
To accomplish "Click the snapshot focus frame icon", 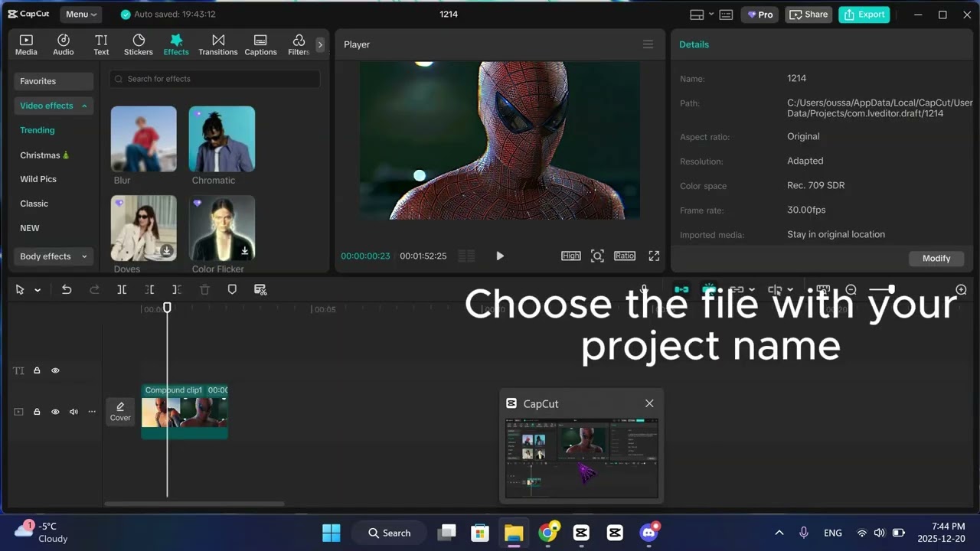I will (x=598, y=256).
